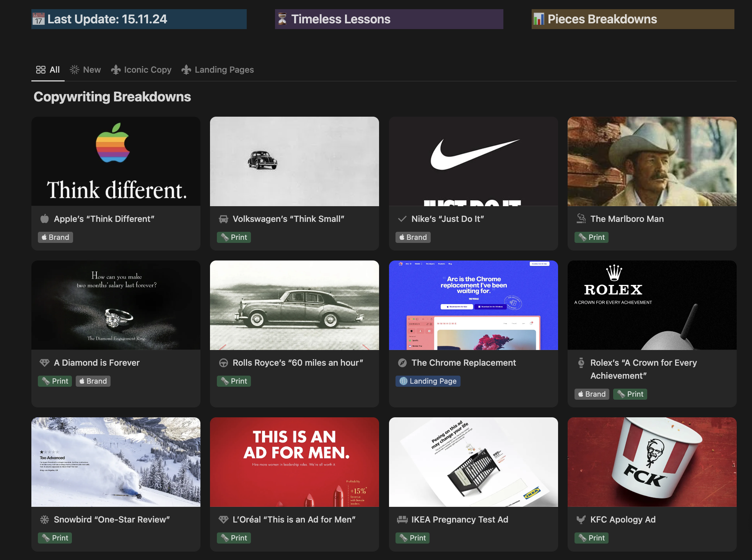Click the Print tag under The Marlboro Man
This screenshot has height=560, width=752.
pos(591,237)
